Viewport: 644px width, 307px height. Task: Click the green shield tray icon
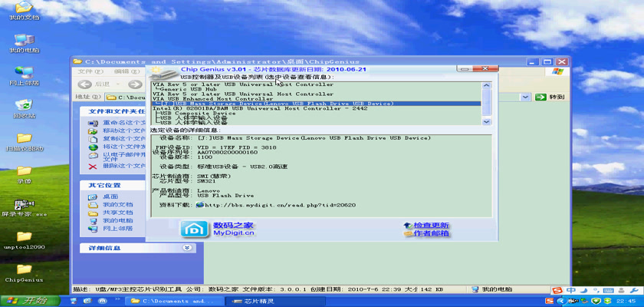pos(596,302)
